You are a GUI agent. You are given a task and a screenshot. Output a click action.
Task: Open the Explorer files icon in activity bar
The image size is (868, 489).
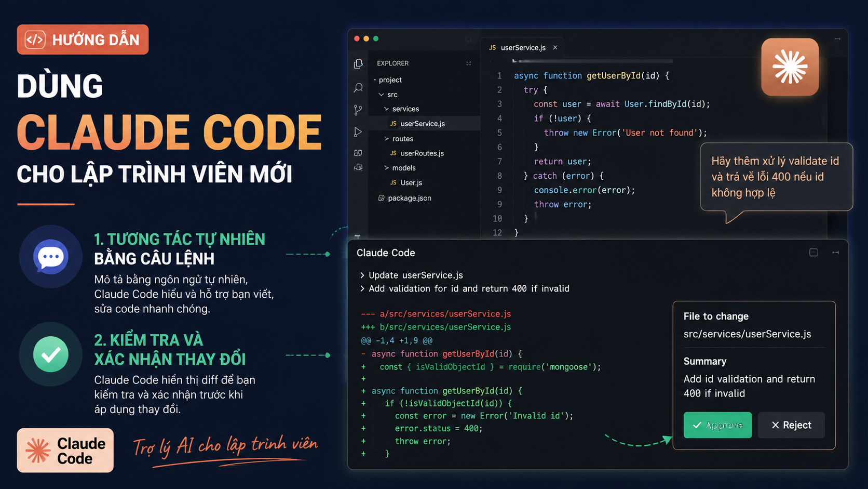click(x=358, y=63)
